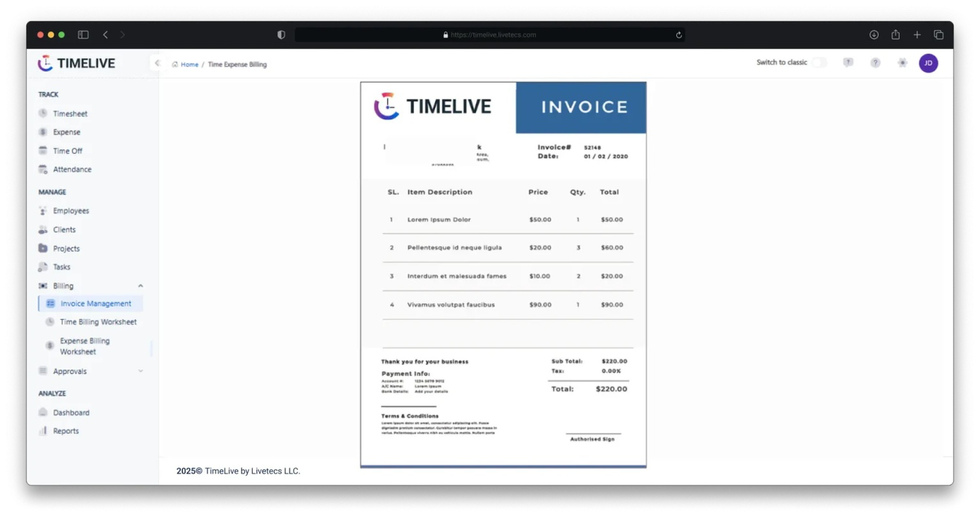Click the privacy shield icon in toolbar
The height and width of the screenshot is (517, 980).
(x=281, y=35)
